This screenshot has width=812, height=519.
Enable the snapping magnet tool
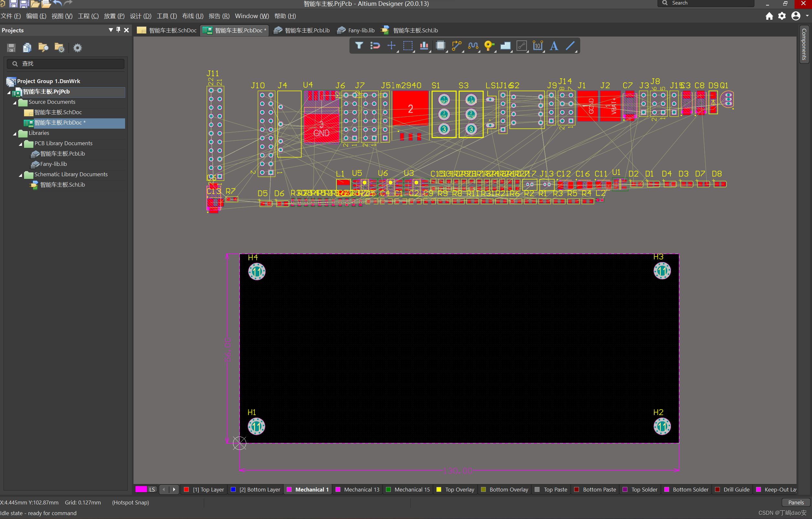tap(375, 46)
